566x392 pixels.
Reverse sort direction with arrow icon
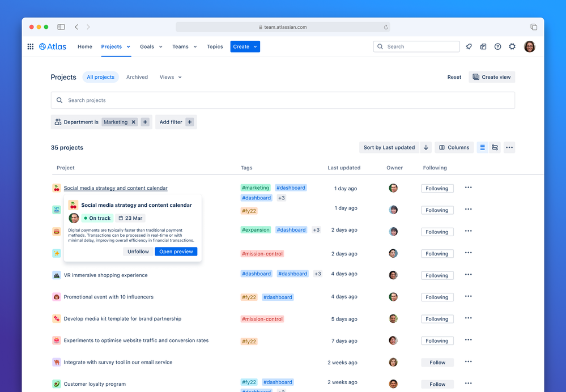click(426, 147)
